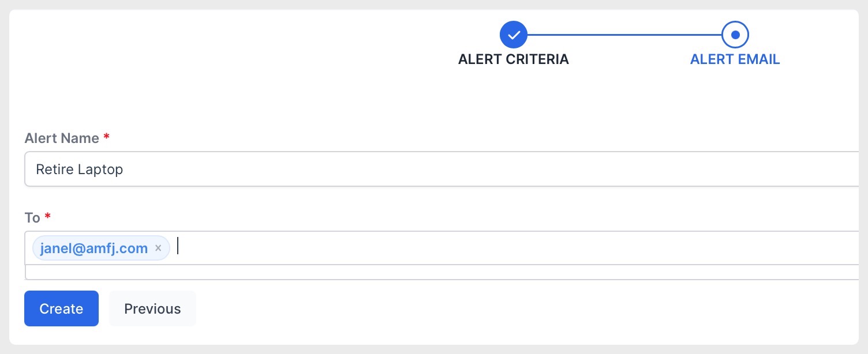Click the red asterisk beside To label
This screenshot has width=868, height=354.
(47, 217)
